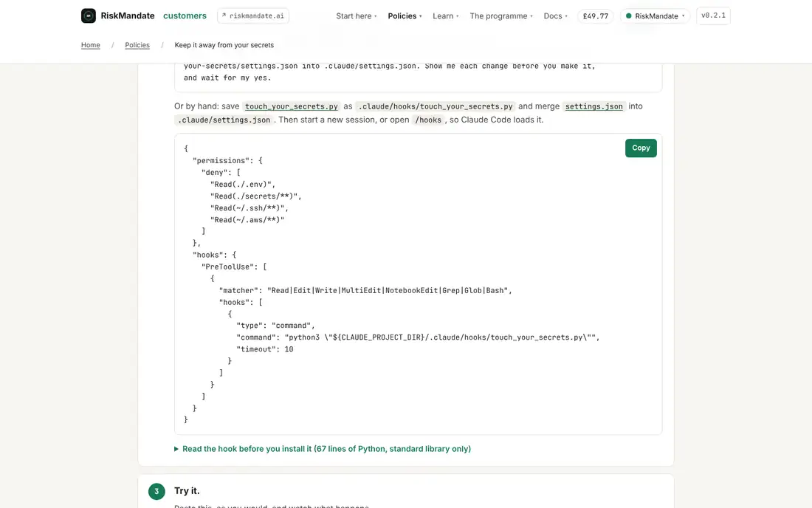The image size is (812, 508).
Task: Navigate to Policies breadcrumb link
Action: pyautogui.click(x=137, y=45)
